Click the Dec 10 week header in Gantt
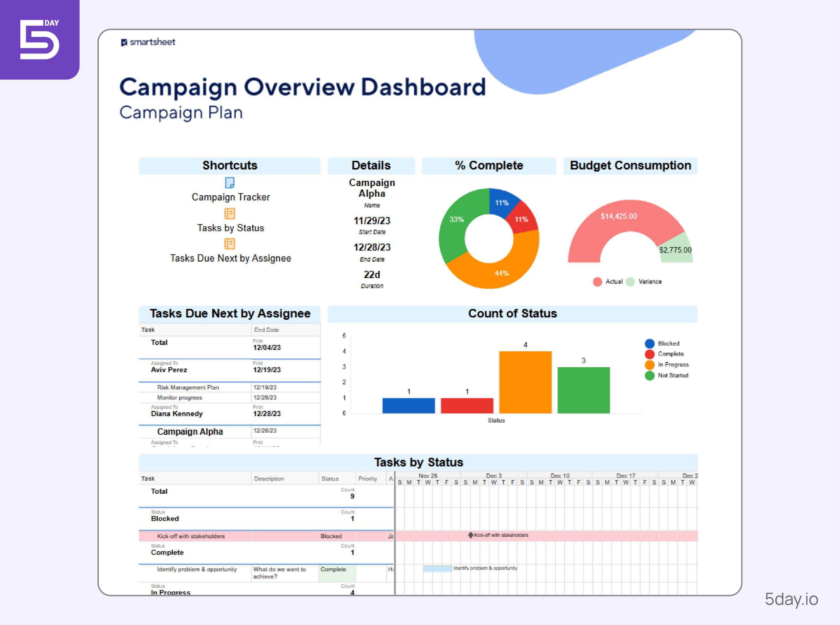 click(x=560, y=476)
